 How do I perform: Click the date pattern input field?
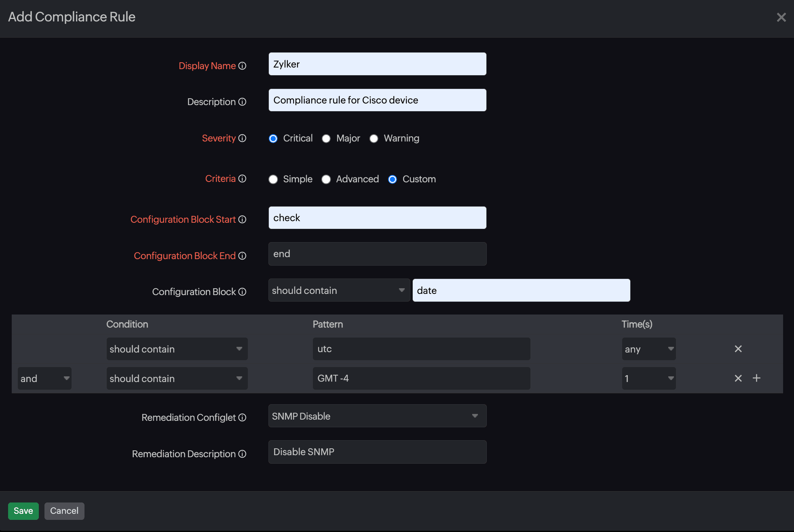pos(521,290)
